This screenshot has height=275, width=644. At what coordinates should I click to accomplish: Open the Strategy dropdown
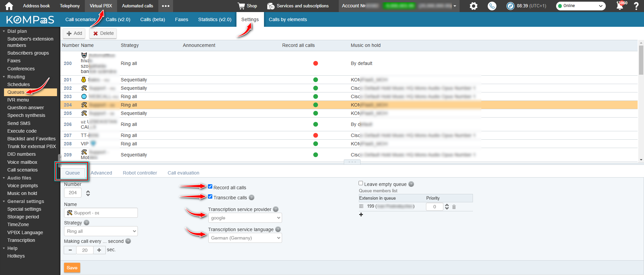[x=101, y=231]
